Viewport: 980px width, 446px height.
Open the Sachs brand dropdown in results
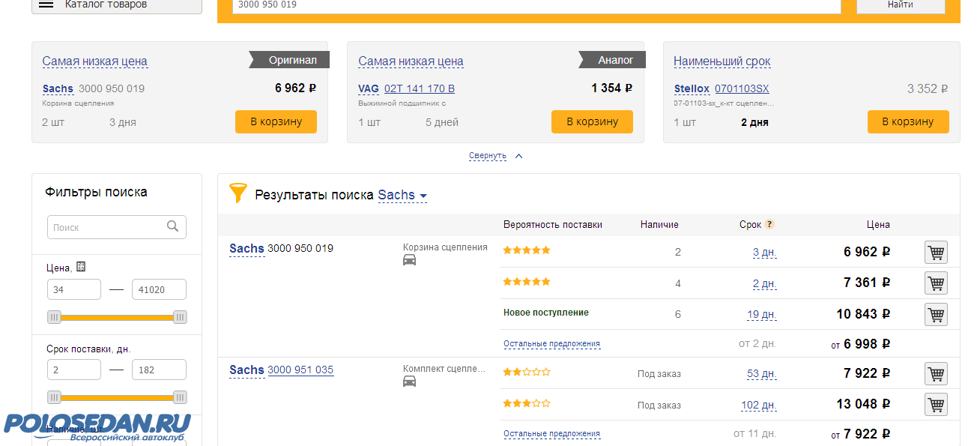[x=402, y=196]
